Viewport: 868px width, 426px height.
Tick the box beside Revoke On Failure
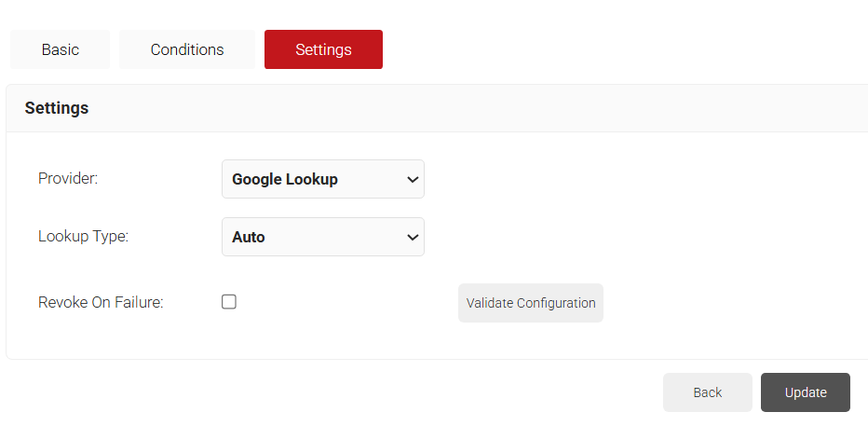pos(229,302)
